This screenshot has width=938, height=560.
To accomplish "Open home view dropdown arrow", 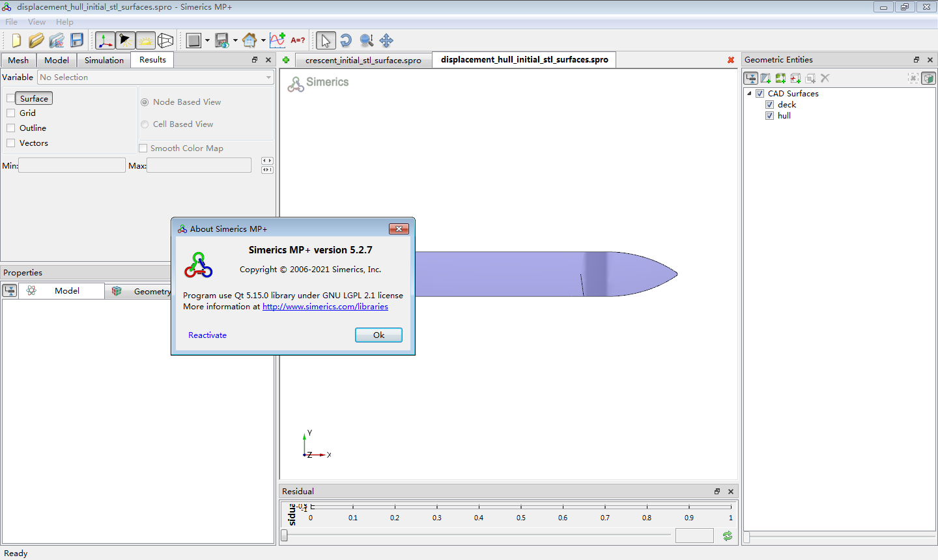I will pos(263,40).
